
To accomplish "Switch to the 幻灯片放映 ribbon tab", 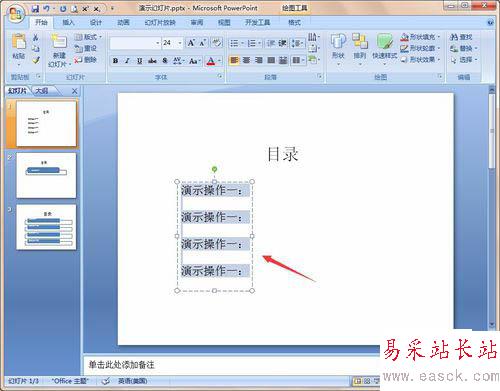I will (x=160, y=22).
